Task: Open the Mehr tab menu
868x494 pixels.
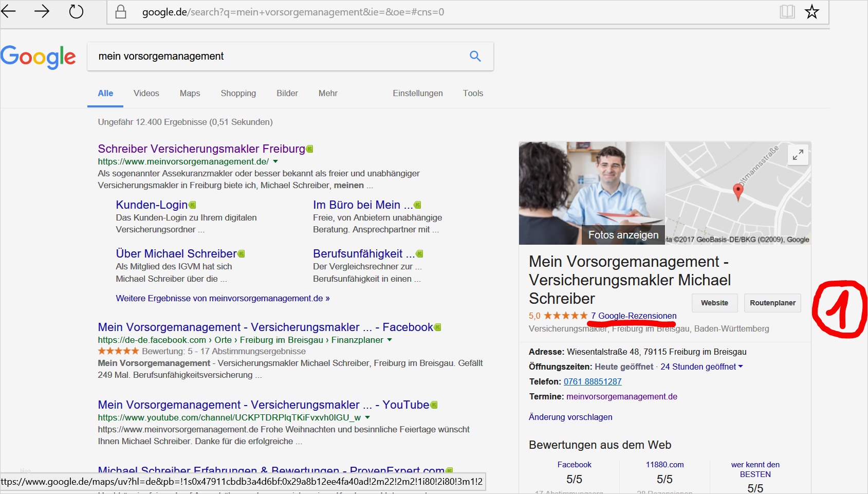Action: 328,93
